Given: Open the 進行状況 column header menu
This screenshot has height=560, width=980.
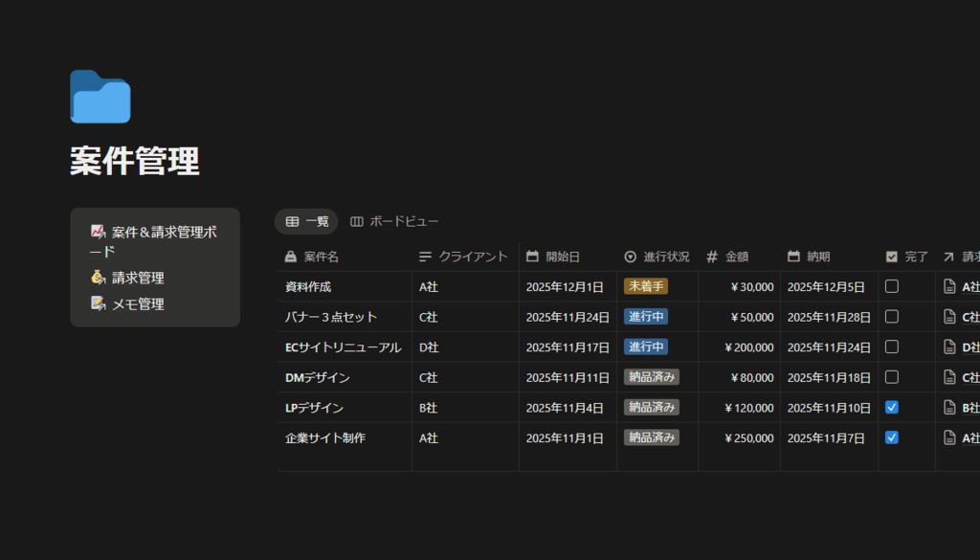Looking at the screenshot, I should click(x=660, y=256).
